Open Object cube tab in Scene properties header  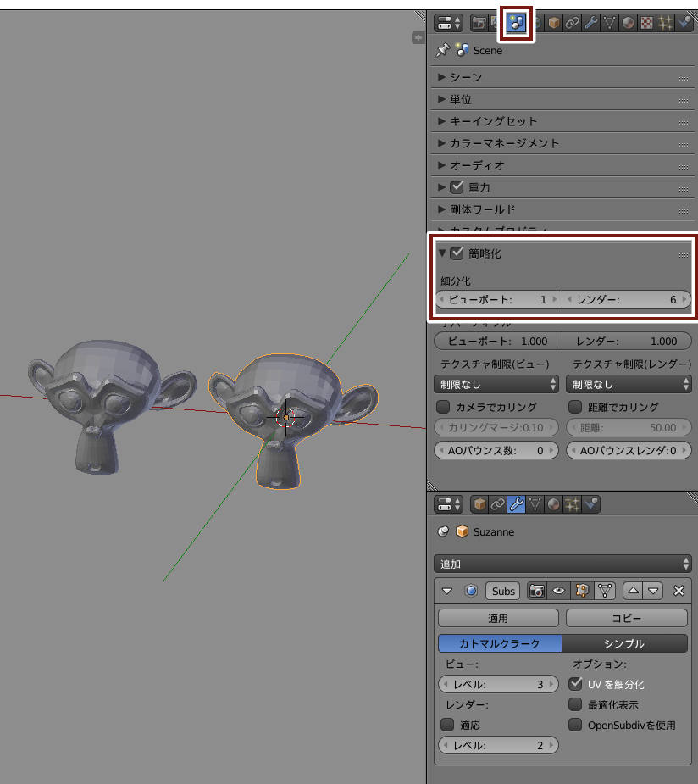point(554,23)
